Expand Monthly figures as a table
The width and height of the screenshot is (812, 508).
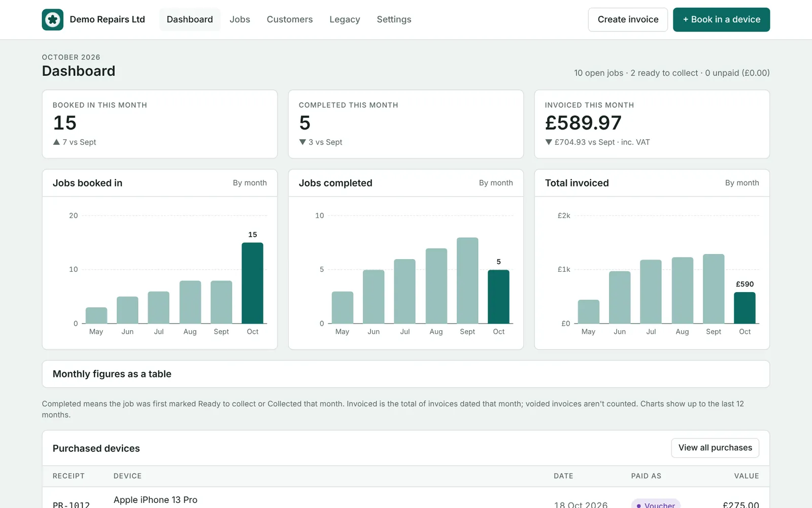[x=405, y=374]
